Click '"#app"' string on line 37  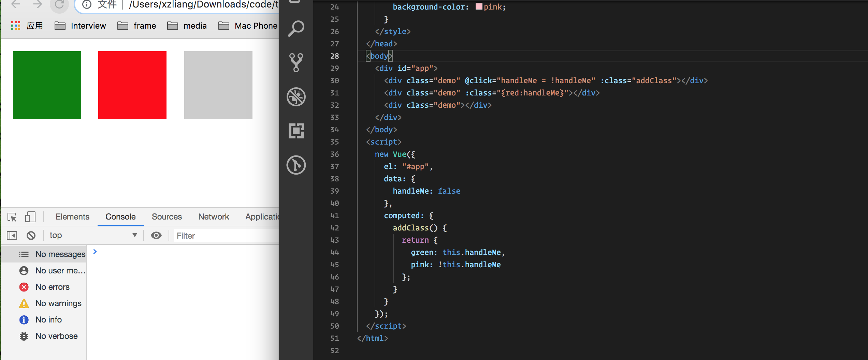click(x=415, y=166)
